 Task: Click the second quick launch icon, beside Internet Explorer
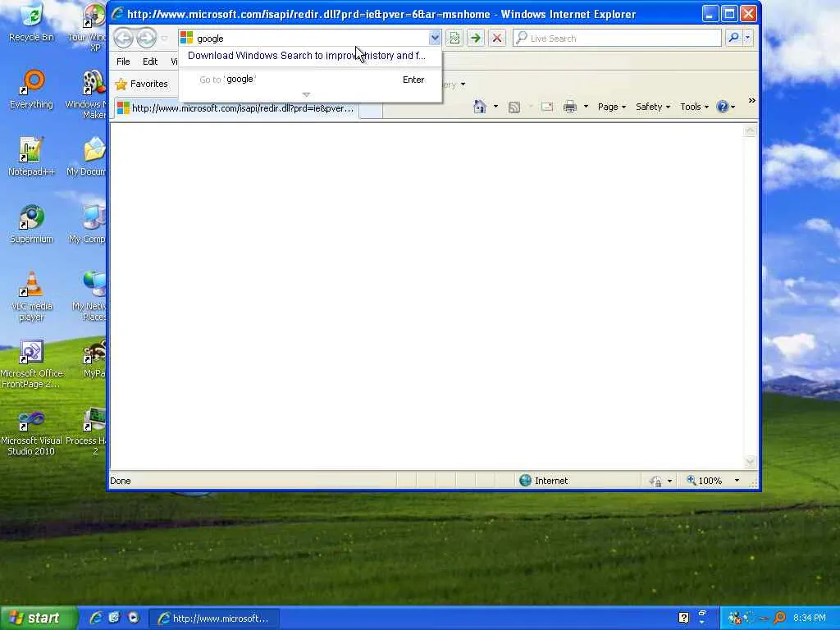(114, 618)
